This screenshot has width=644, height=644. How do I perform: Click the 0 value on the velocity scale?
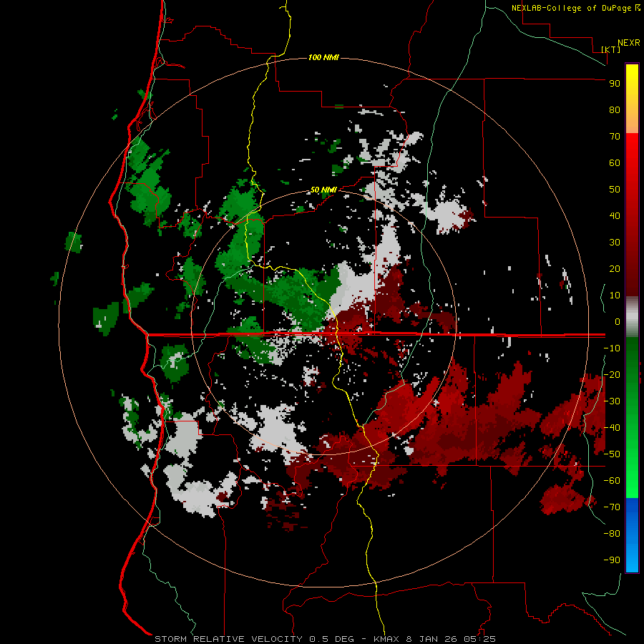click(x=618, y=322)
